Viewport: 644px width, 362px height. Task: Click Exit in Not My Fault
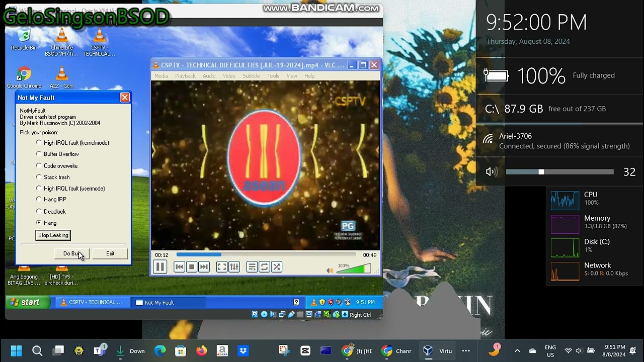pos(110,253)
